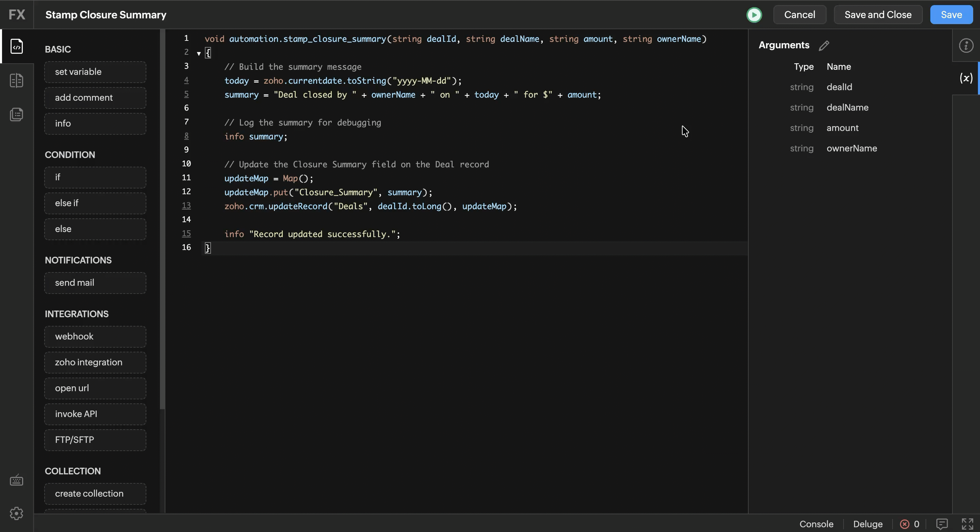Screen dimensions: 980x532
Task: Click the 'Build the summary message' comment
Action: 293,67
